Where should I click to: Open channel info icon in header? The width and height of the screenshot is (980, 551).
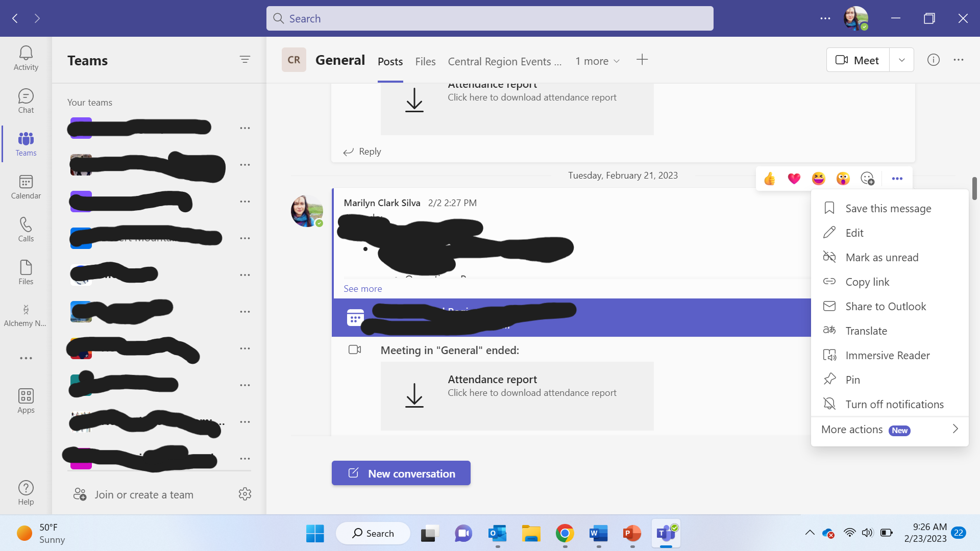tap(933, 60)
